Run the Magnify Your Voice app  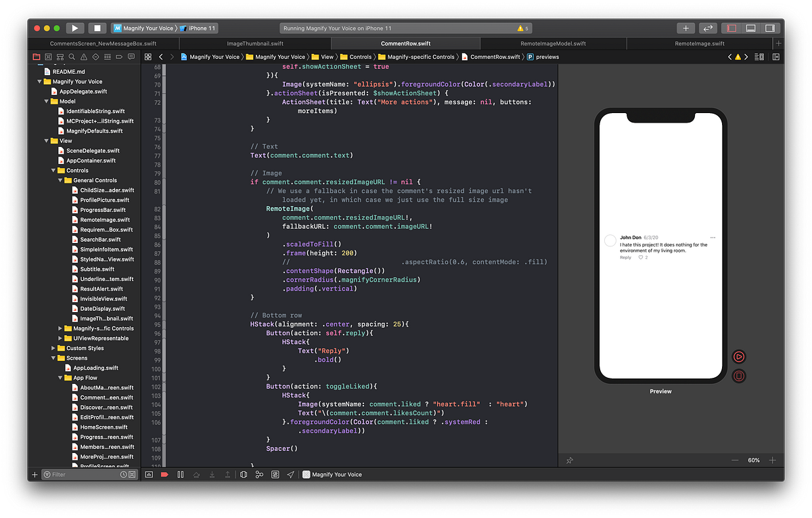coord(74,28)
